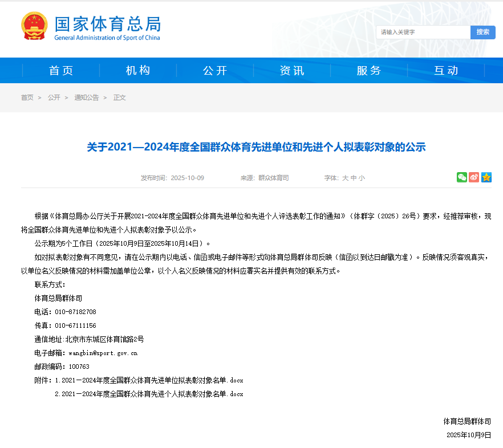503x448 pixels.
Task: Share the article to Weibo
Action: 474,177
